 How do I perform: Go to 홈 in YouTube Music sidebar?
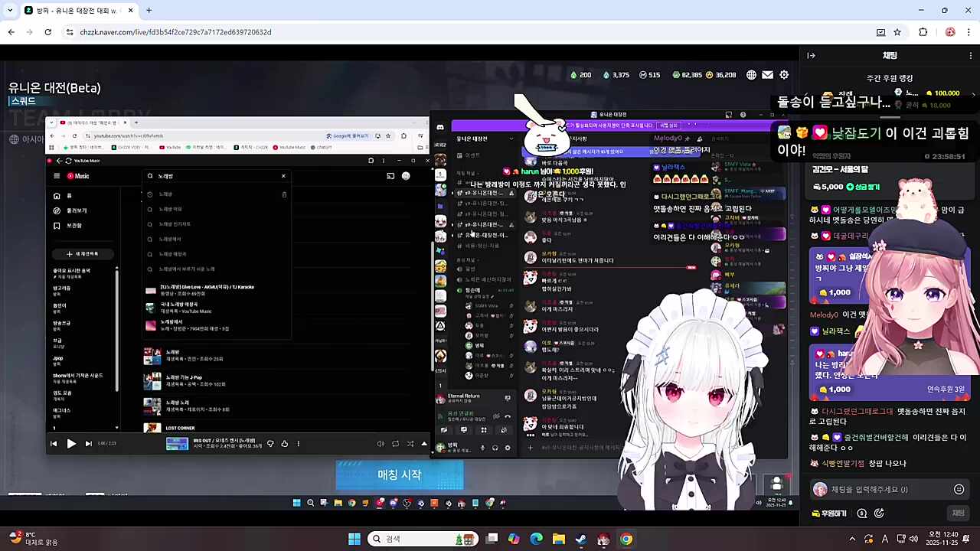tap(63, 196)
